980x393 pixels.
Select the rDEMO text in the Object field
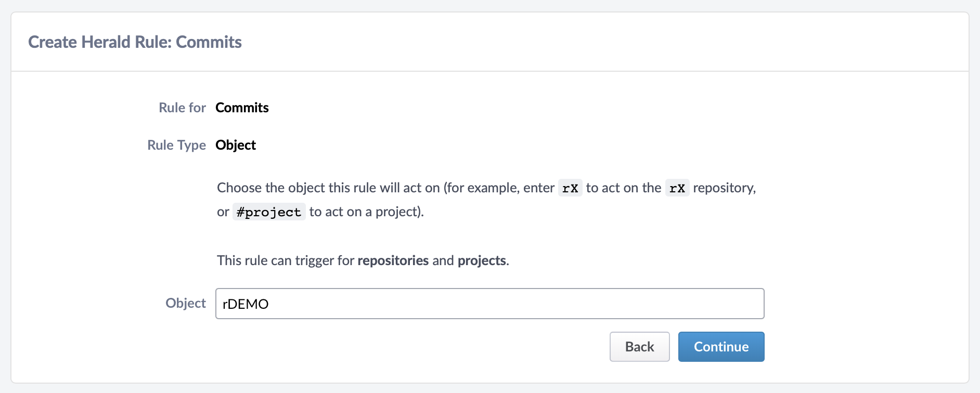[244, 304]
